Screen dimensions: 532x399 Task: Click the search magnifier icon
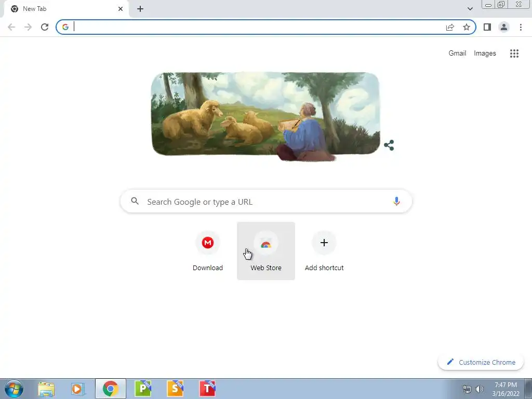[135, 201]
